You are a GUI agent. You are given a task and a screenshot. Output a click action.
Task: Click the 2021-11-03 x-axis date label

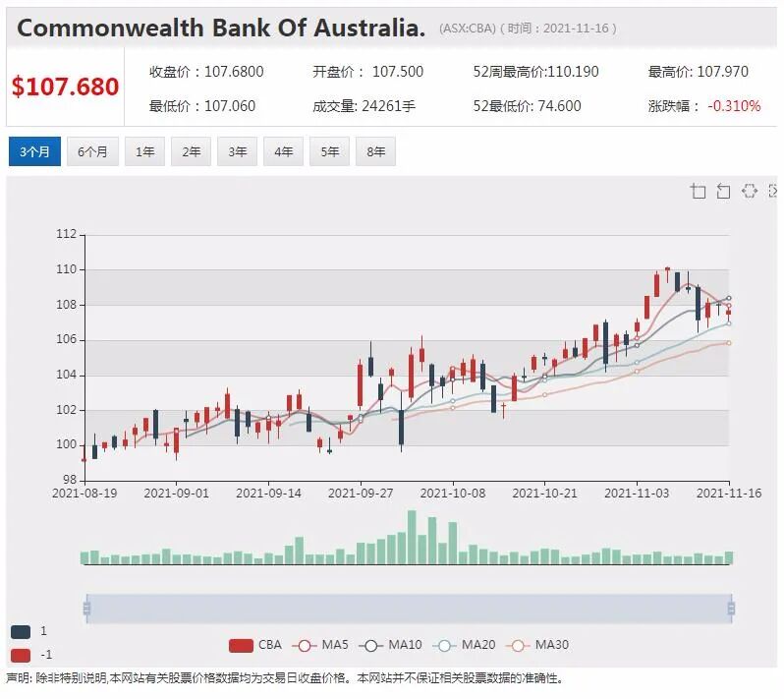coord(637,494)
